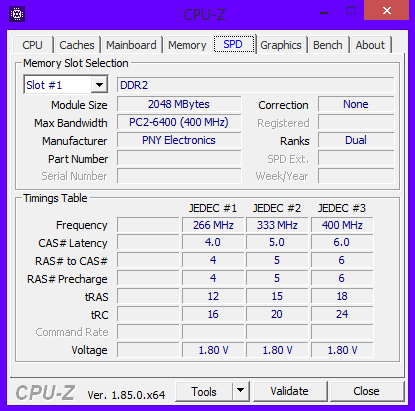The image size is (415, 411).
Task: Switch to the Memory tab
Action: pos(187,45)
